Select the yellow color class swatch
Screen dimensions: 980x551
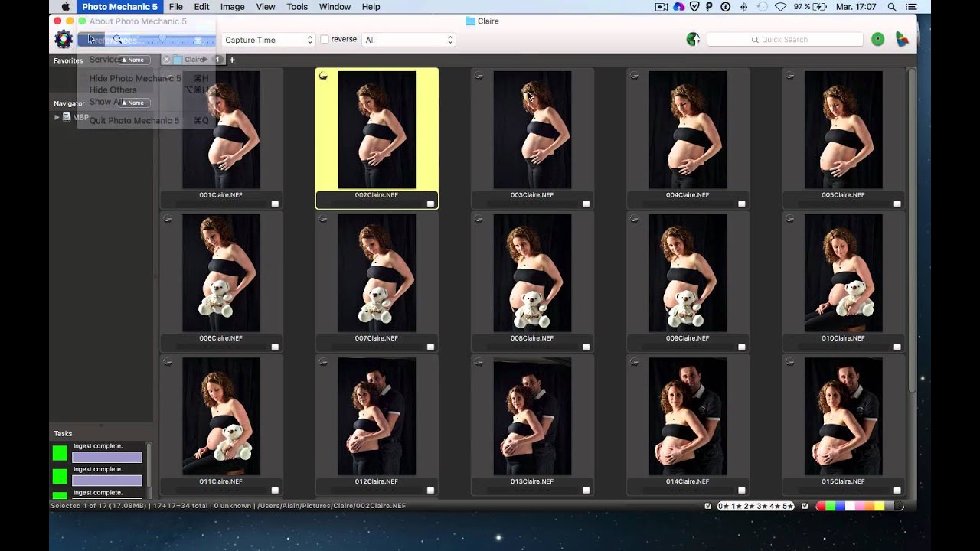click(879, 506)
